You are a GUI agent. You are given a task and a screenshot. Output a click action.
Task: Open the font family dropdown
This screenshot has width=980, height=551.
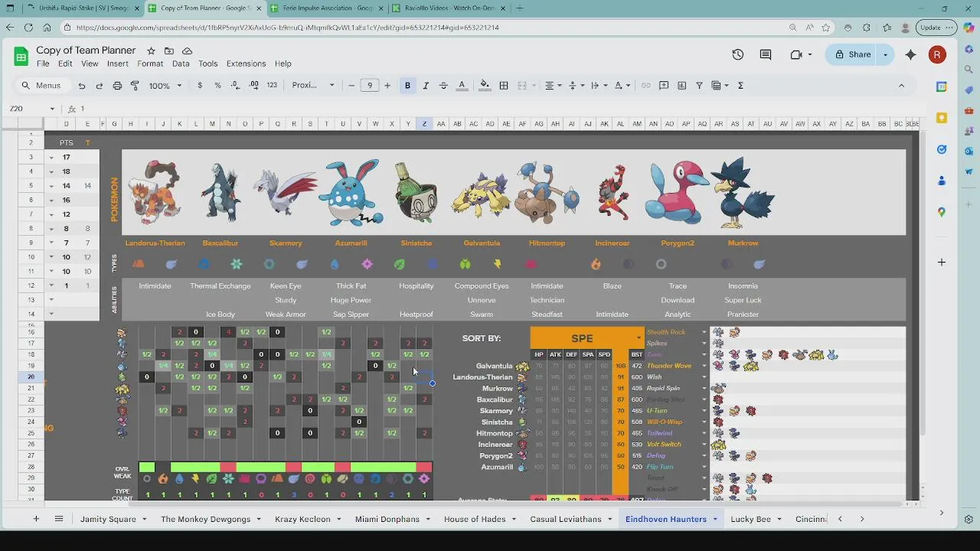[313, 86]
